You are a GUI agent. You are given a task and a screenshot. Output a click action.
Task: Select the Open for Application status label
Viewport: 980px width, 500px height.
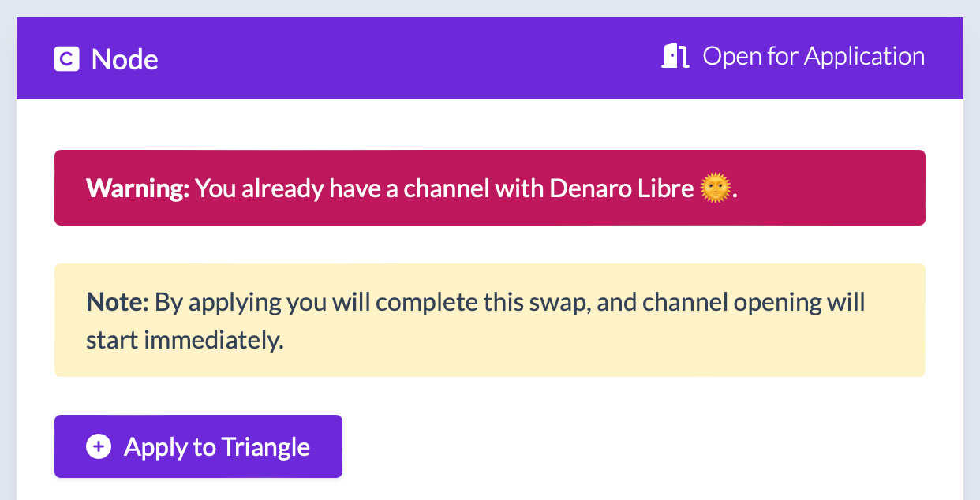point(814,57)
